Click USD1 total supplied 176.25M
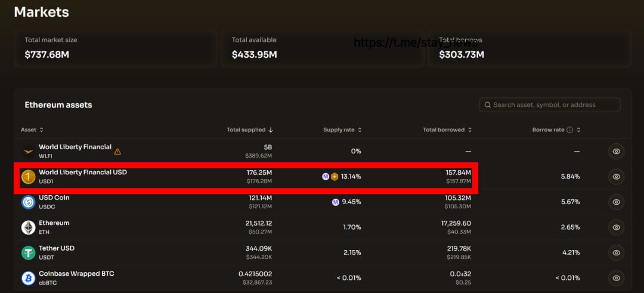 click(259, 172)
